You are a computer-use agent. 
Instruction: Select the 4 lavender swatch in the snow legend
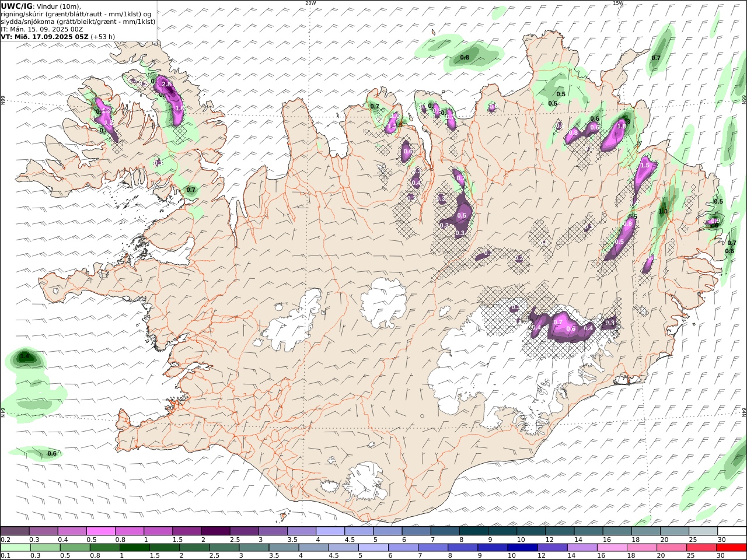[330, 531]
